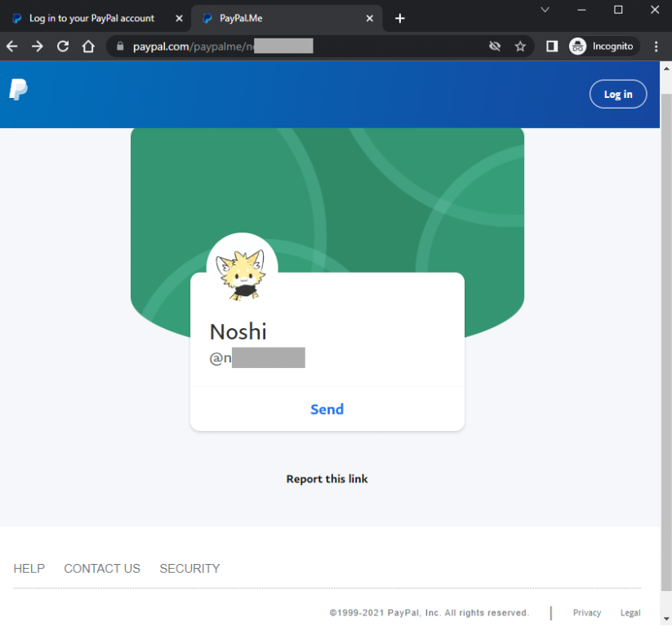Click the PayPal logo in header
The width and height of the screenshot is (672, 626).
tap(19, 90)
